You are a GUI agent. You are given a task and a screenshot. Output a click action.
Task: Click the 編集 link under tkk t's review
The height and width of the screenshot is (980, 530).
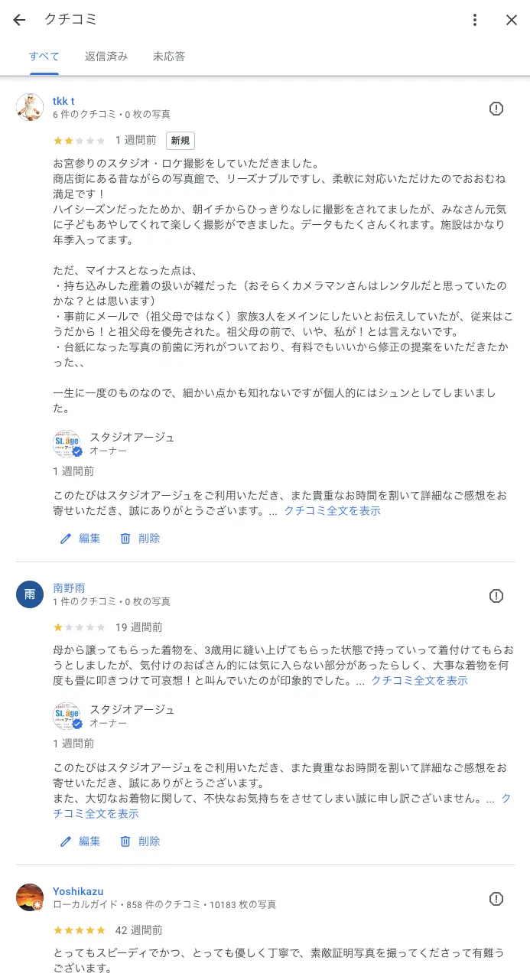(89, 538)
